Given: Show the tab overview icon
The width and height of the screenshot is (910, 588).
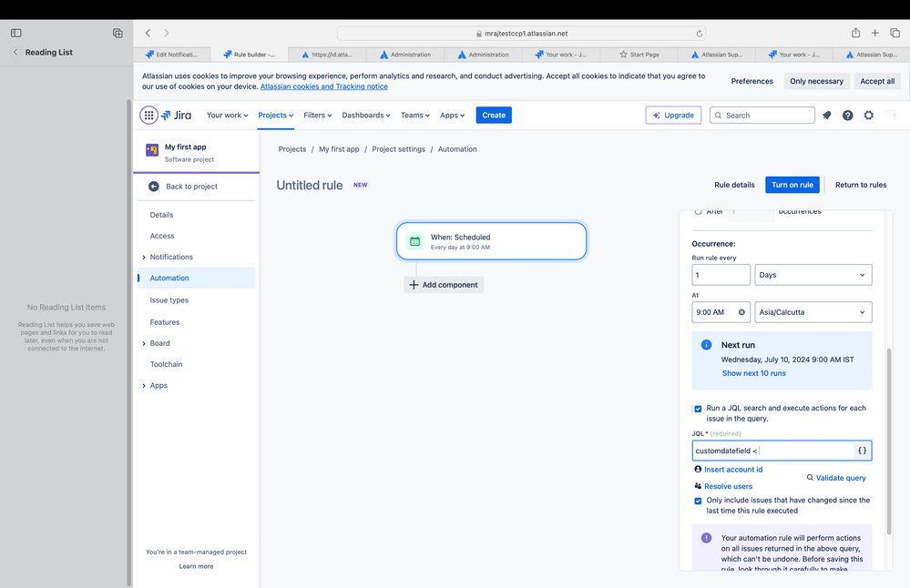Looking at the screenshot, I should 895,33.
